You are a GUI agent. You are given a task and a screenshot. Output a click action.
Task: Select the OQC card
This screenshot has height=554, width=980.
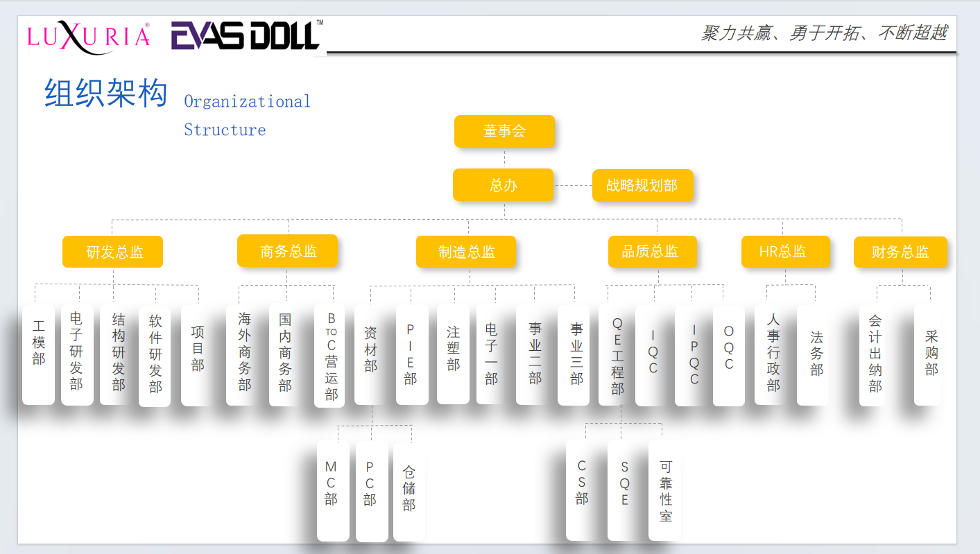pos(729,356)
